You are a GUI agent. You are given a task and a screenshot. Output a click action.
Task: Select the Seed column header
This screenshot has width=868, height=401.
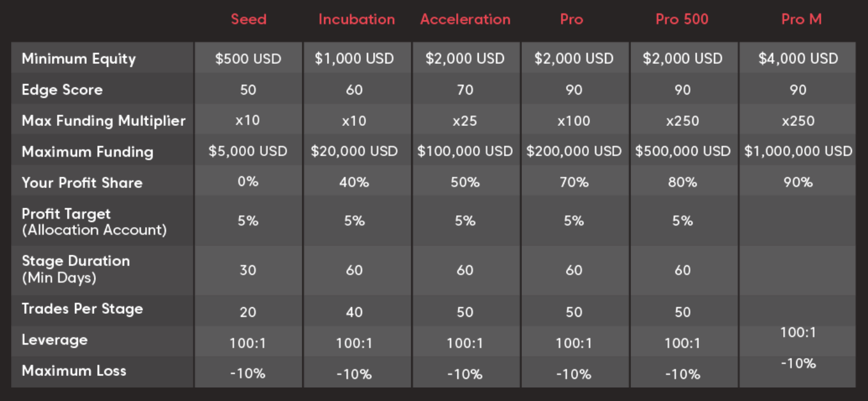pos(248,19)
